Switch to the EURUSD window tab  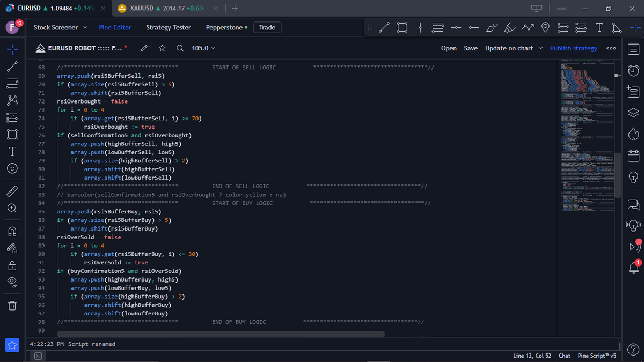click(x=56, y=9)
